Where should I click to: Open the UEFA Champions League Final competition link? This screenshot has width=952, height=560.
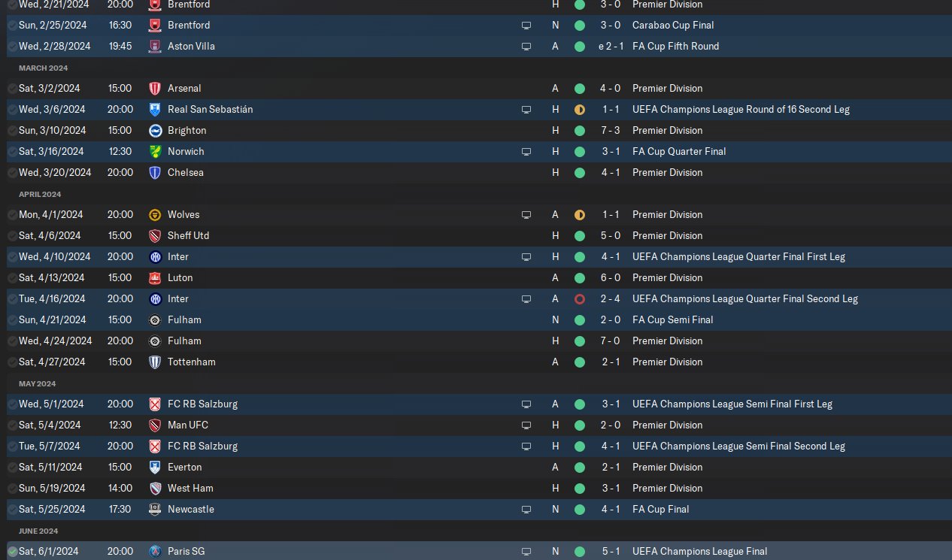[699, 551]
